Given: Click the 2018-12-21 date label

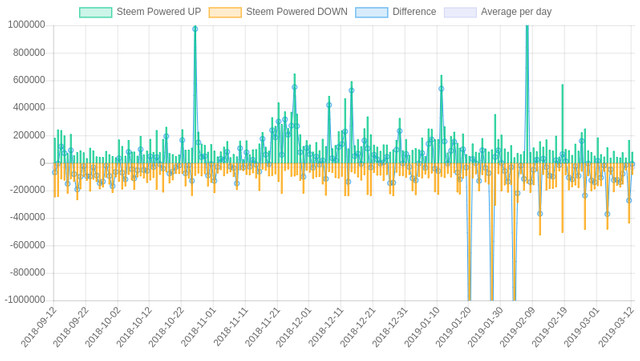Looking at the screenshot, I should tap(358, 327).
